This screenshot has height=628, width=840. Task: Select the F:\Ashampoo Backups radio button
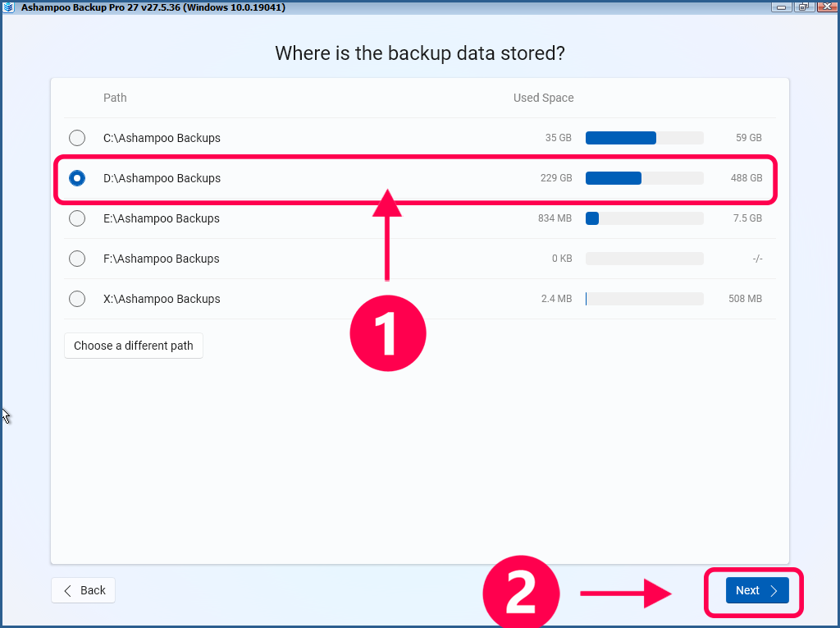[x=77, y=259]
